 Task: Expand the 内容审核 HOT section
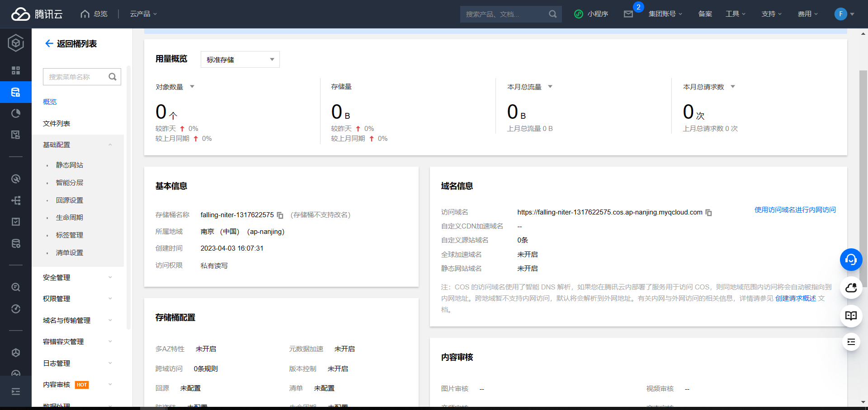tap(78, 385)
